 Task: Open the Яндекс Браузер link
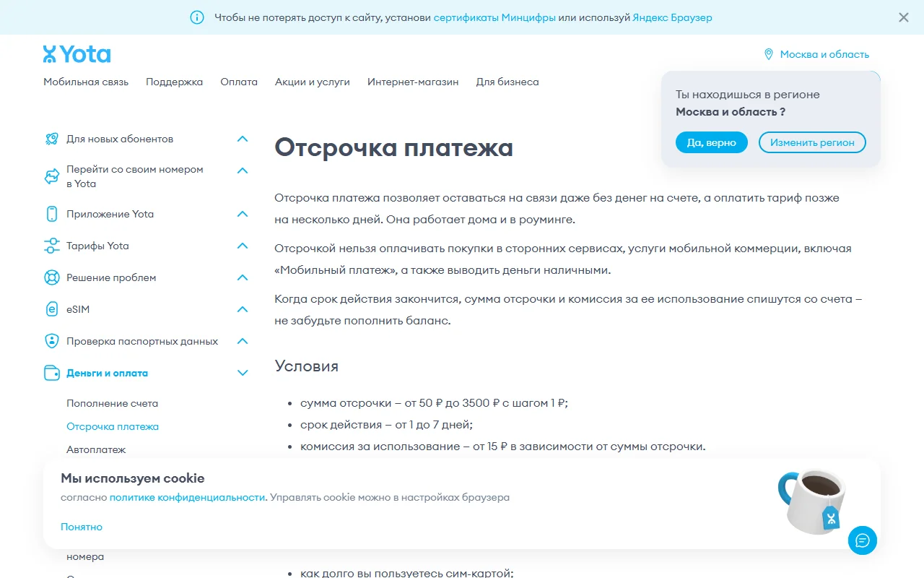click(x=672, y=17)
